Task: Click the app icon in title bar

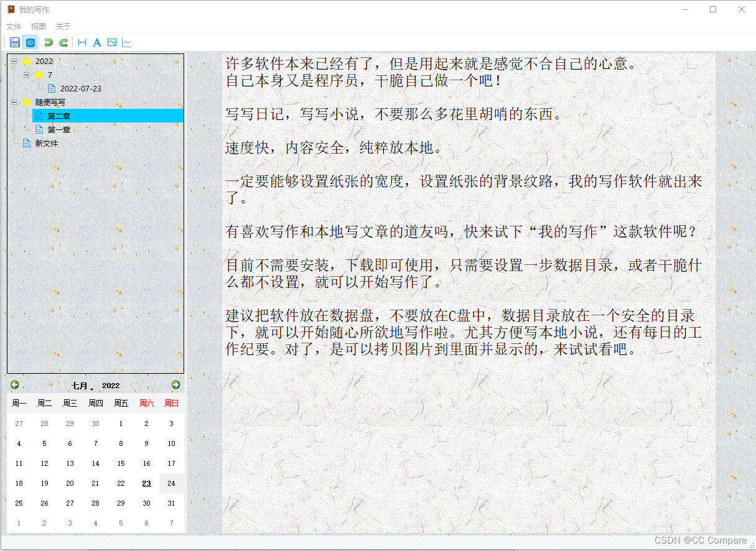Action: 11,9
